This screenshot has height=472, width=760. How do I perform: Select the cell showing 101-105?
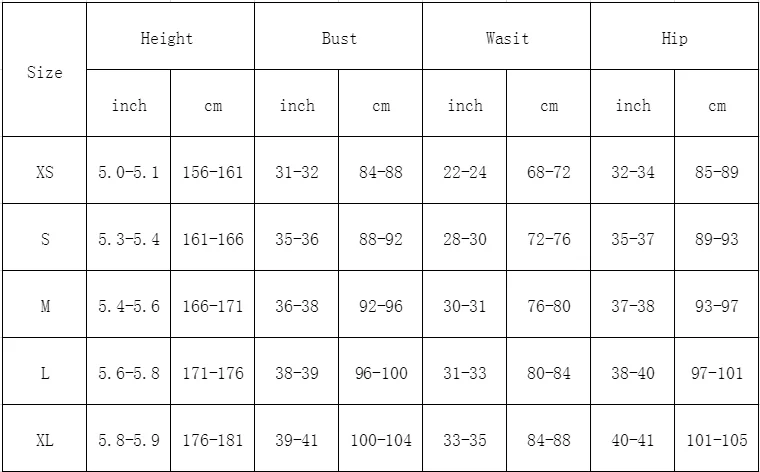point(716,438)
